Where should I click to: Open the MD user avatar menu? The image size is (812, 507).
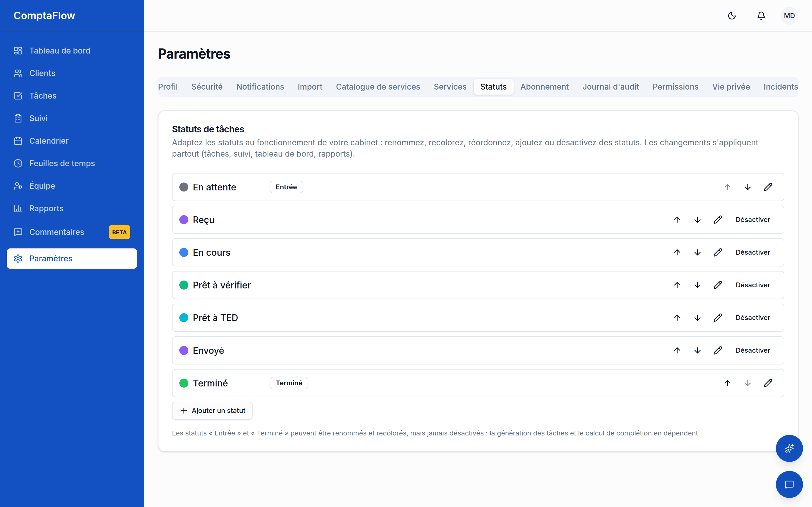point(789,16)
